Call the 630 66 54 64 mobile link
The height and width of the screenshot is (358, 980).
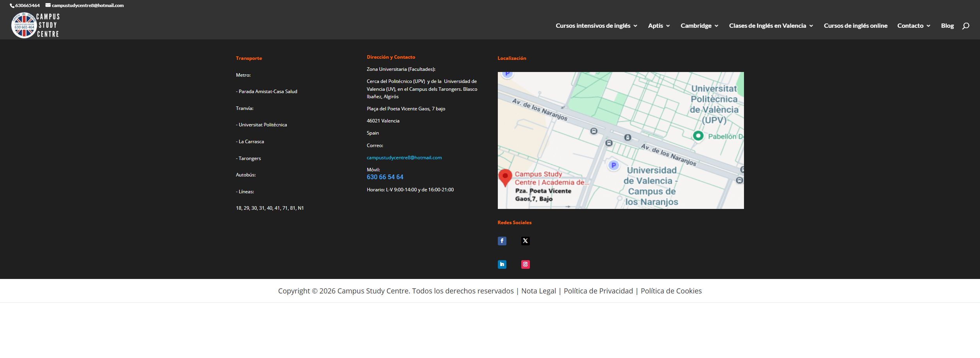385,177
